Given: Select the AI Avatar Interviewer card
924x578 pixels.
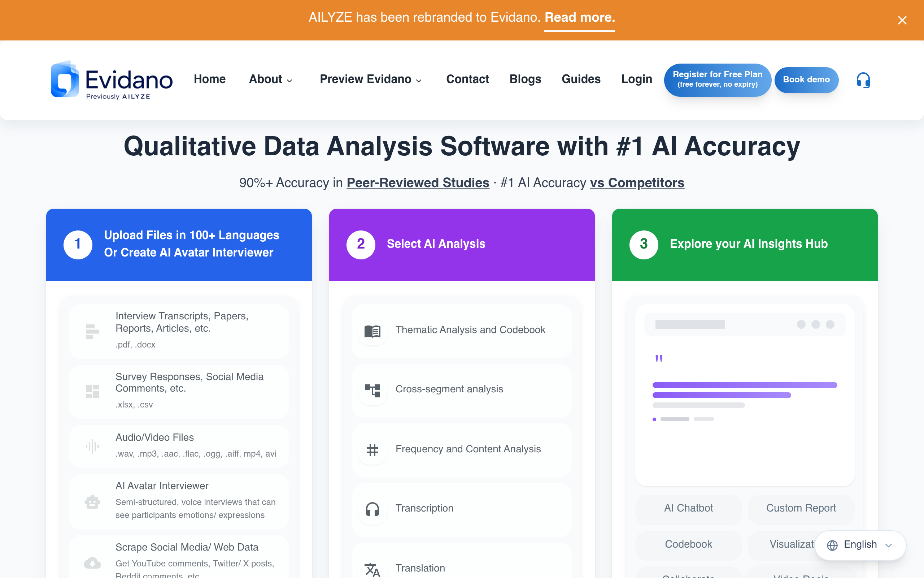Looking at the screenshot, I should coord(179,501).
